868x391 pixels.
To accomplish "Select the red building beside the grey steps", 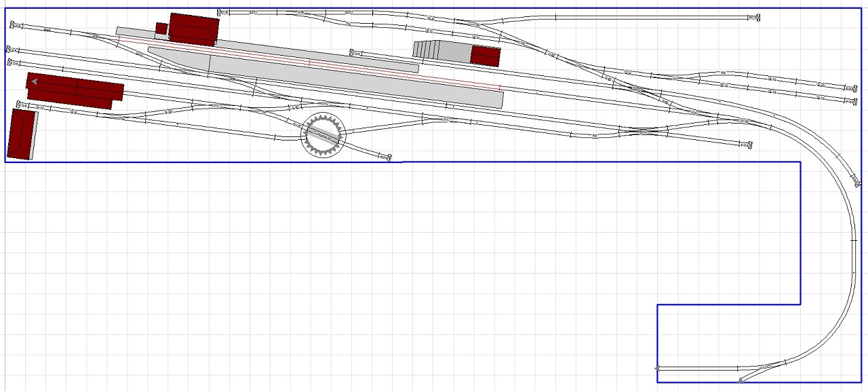I will [x=486, y=56].
